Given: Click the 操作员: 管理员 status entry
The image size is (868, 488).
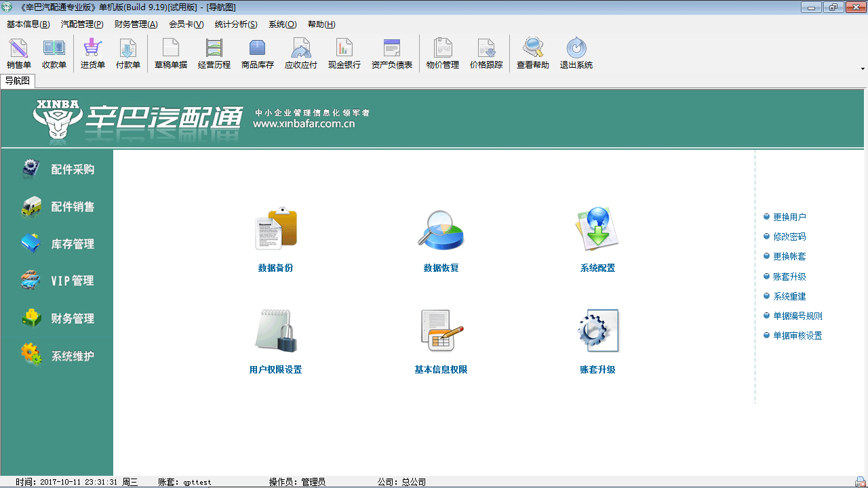Looking at the screenshot, I should coord(297,482).
